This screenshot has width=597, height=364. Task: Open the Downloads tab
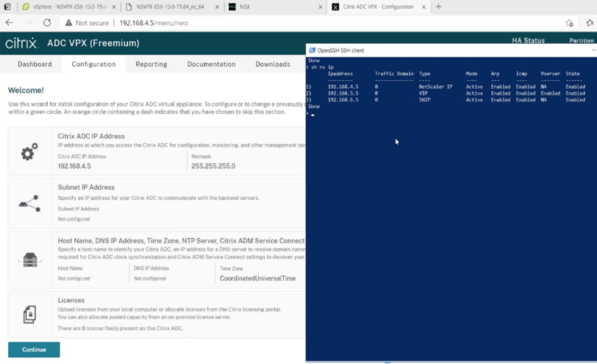pos(273,64)
